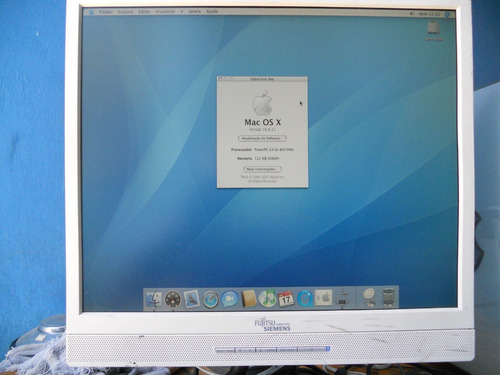Screen dimensions: 500x375
Task: Click the Memória 512 MB SDRAM value
Action: pyautogui.click(x=267, y=158)
